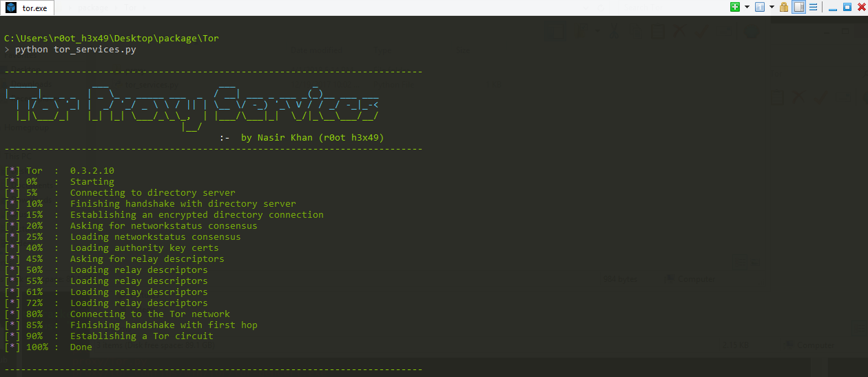Click the 61% 'Loading relay descriptors' line
This screenshot has width=868, height=377.
[x=106, y=292]
